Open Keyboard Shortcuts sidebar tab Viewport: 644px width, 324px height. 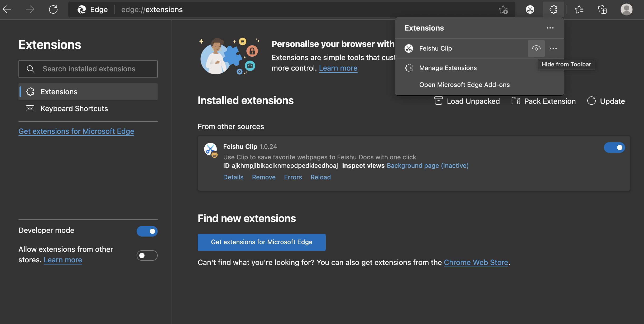point(88,109)
